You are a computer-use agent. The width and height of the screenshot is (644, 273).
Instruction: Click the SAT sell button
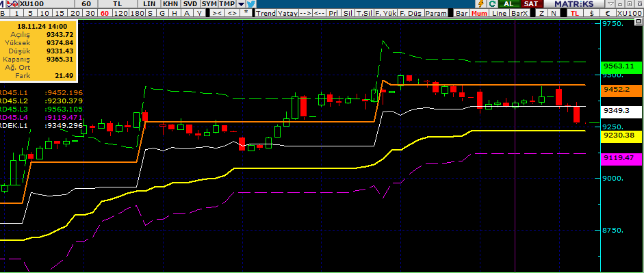click(x=531, y=3)
